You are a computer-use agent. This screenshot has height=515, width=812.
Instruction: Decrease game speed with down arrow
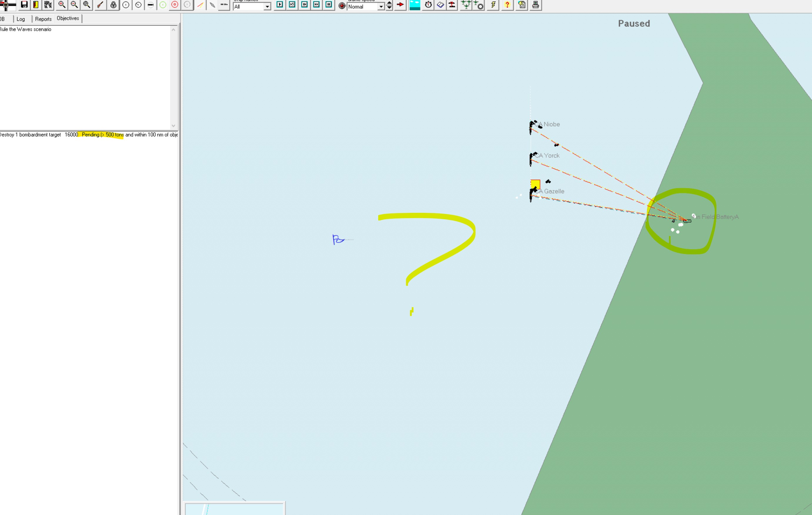click(x=389, y=8)
